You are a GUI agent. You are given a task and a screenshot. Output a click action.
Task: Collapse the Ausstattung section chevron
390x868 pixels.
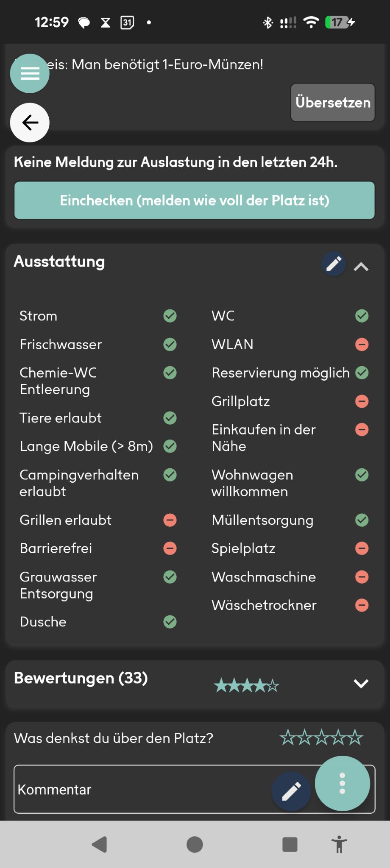click(361, 267)
